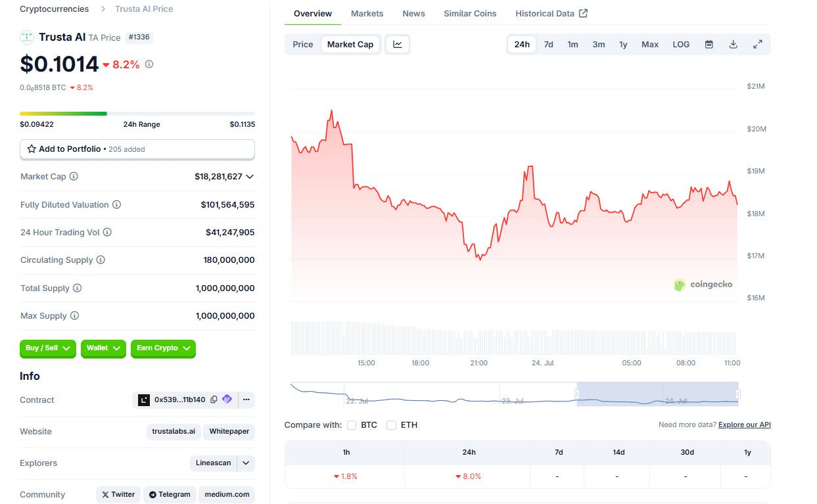Expand the Explorers dropdown arrow

coord(246,463)
